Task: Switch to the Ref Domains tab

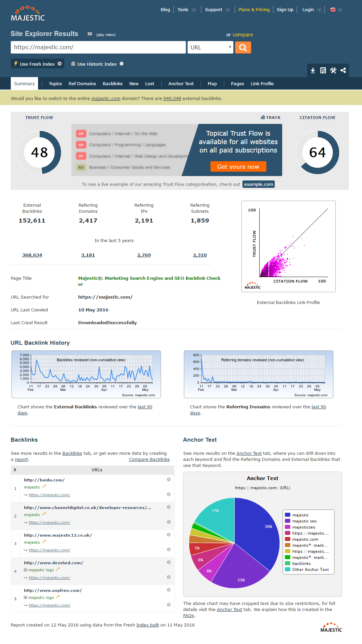Action: (82, 84)
